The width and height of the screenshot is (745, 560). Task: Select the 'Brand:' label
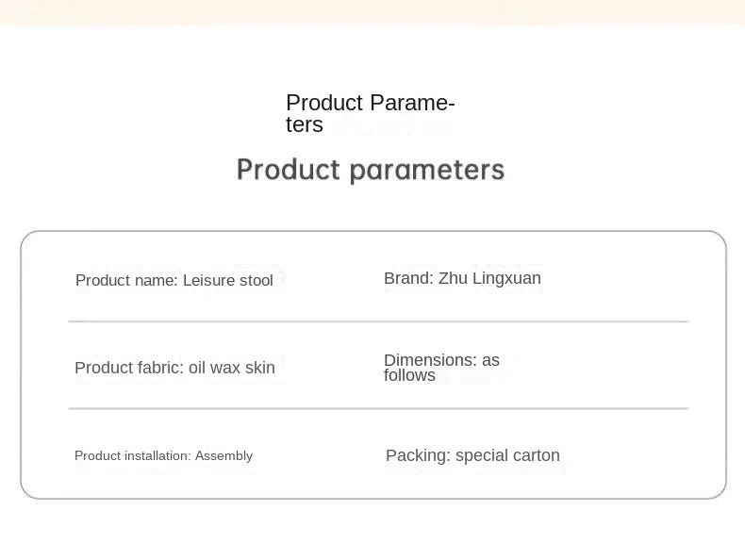click(408, 278)
